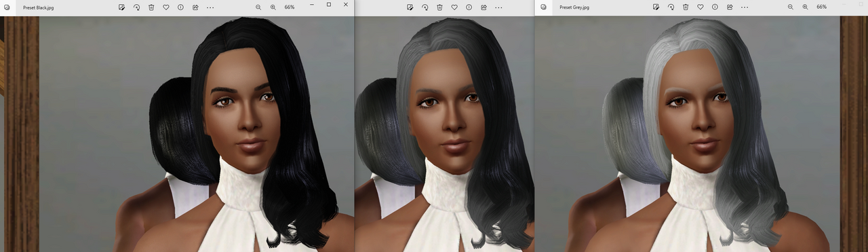Viewport: 868px width, 252px height.
Task: Rotate the image in the middle Photos window
Action: pyautogui.click(x=425, y=7)
